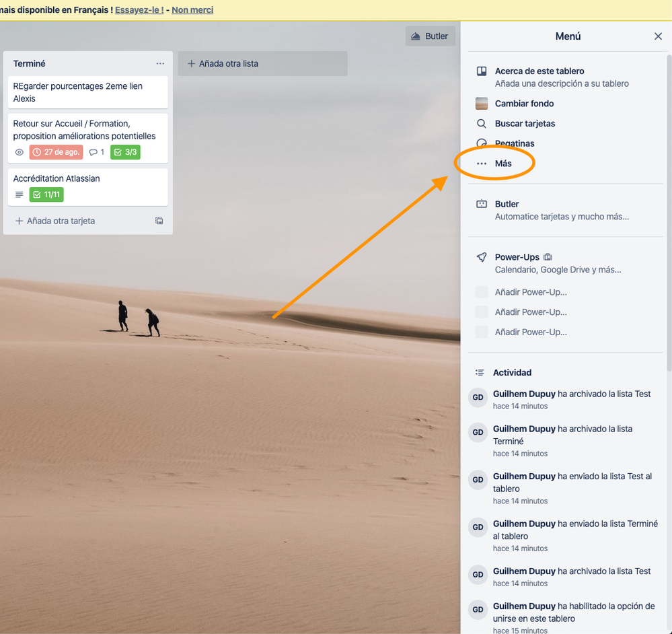Screen dimensions: 672x634
Task: Click the 3/3 checklist badge
Action: tap(125, 152)
